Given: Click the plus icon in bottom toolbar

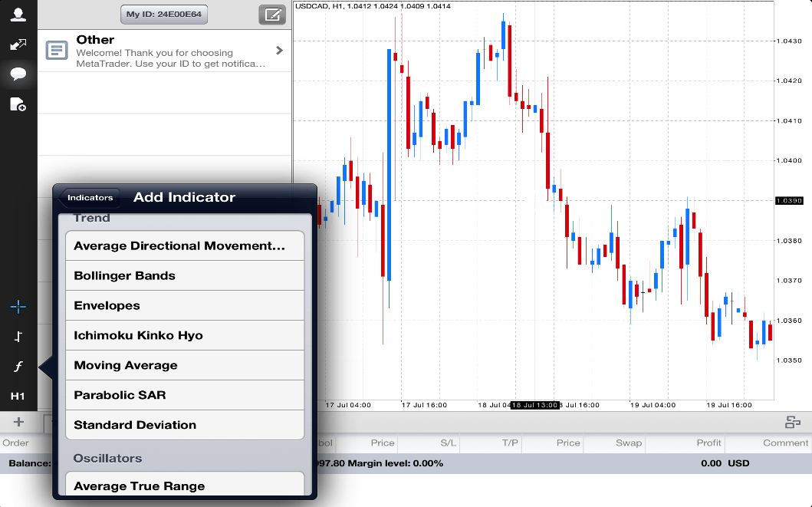Looking at the screenshot, I should click(18, 422).
